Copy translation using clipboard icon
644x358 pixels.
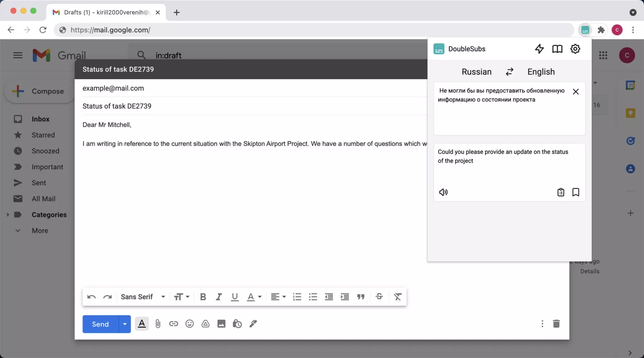click(561, 192)
